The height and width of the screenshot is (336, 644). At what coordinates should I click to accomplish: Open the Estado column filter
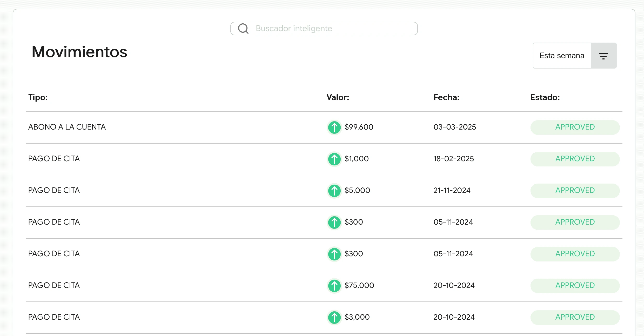click(x=545, y=97)
